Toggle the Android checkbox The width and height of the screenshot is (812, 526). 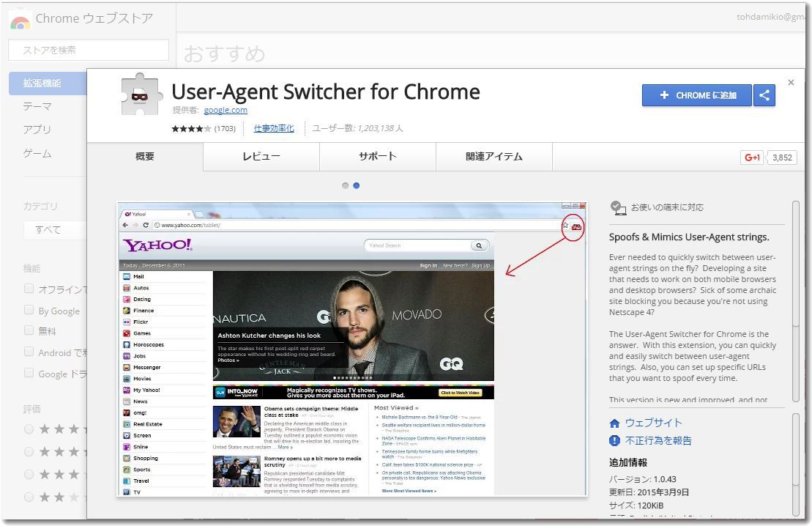tap(29, 352)
